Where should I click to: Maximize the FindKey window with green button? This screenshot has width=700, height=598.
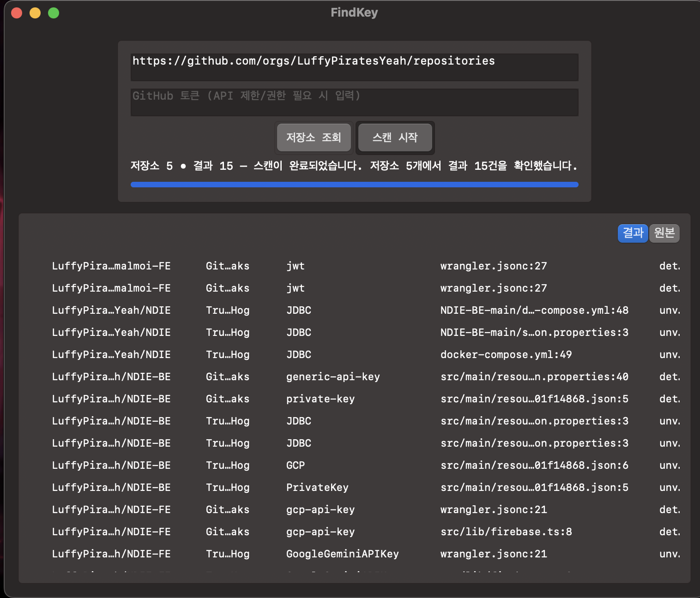tap(54, 13)
